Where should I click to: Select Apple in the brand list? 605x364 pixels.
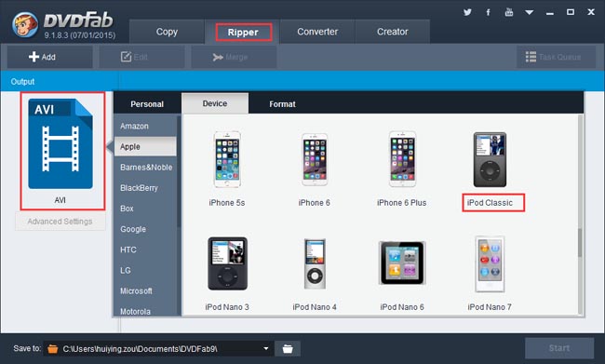point(145,147)
